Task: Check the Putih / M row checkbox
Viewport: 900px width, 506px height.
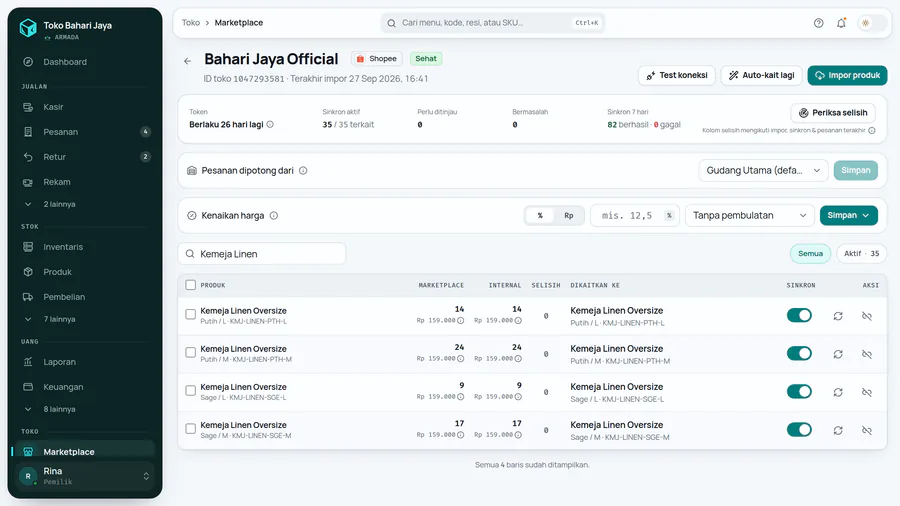Action: click(191, 352)
